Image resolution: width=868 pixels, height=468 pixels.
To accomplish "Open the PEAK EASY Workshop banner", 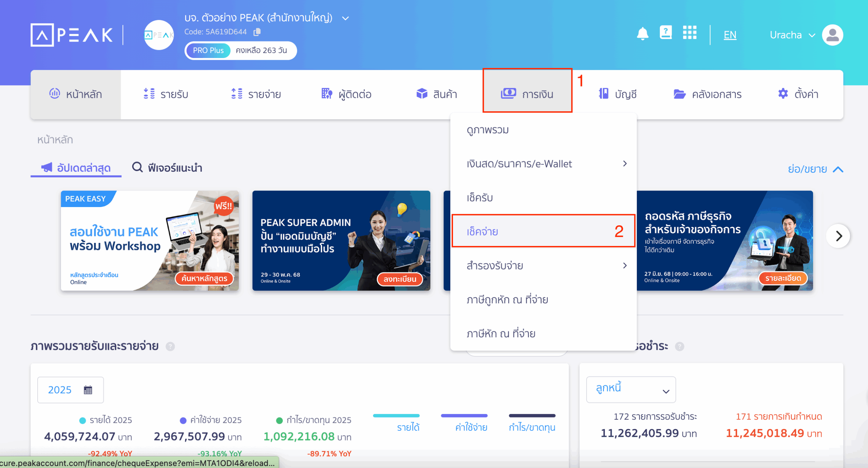I will (150, 240).
